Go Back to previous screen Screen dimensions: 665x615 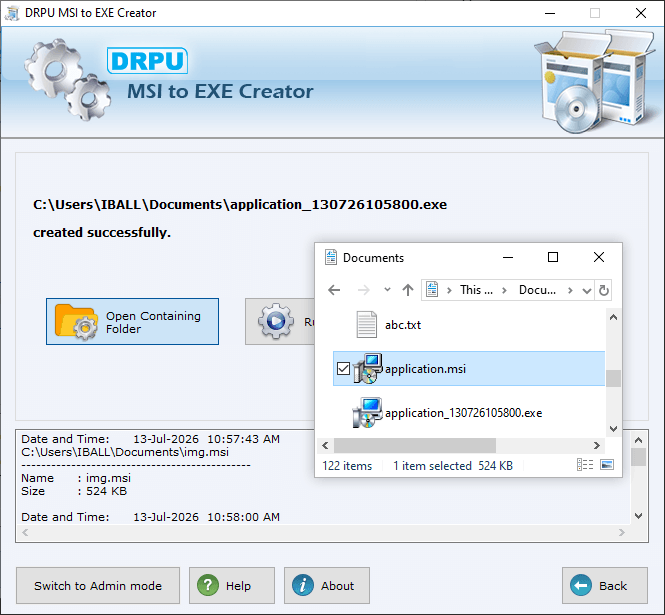[605, 586]
